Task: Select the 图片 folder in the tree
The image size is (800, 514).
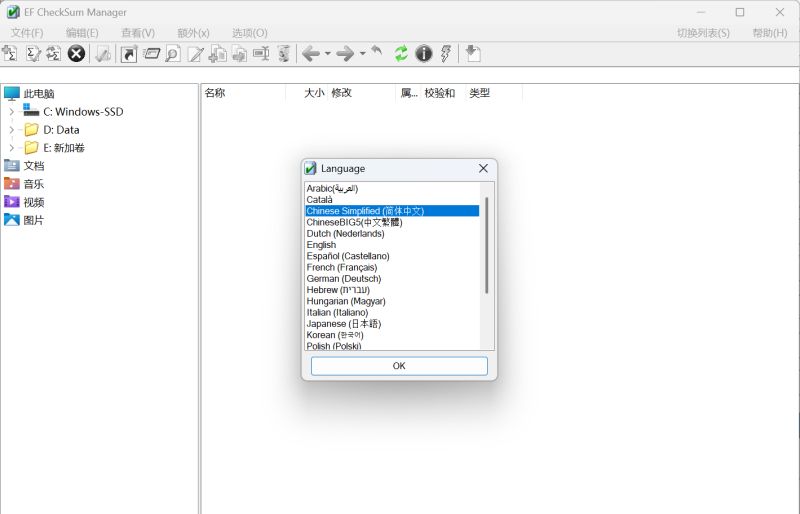Action: pos(34,220)
